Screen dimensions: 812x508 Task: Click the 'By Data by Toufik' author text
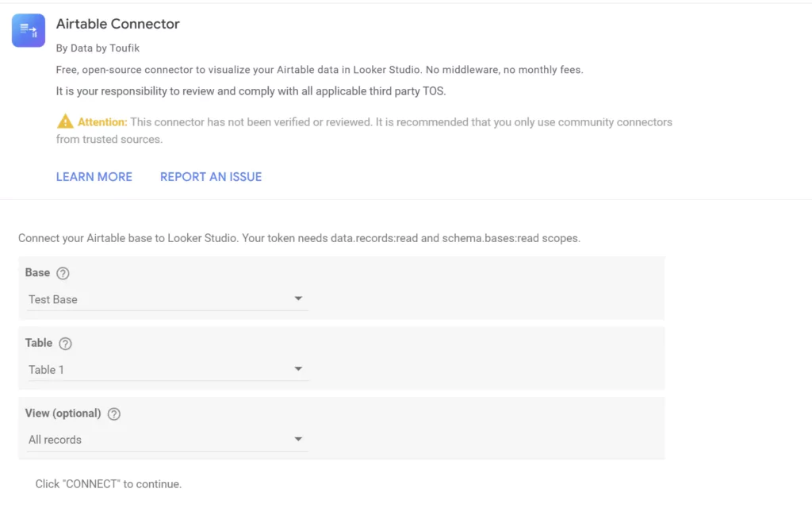(98, 48)
